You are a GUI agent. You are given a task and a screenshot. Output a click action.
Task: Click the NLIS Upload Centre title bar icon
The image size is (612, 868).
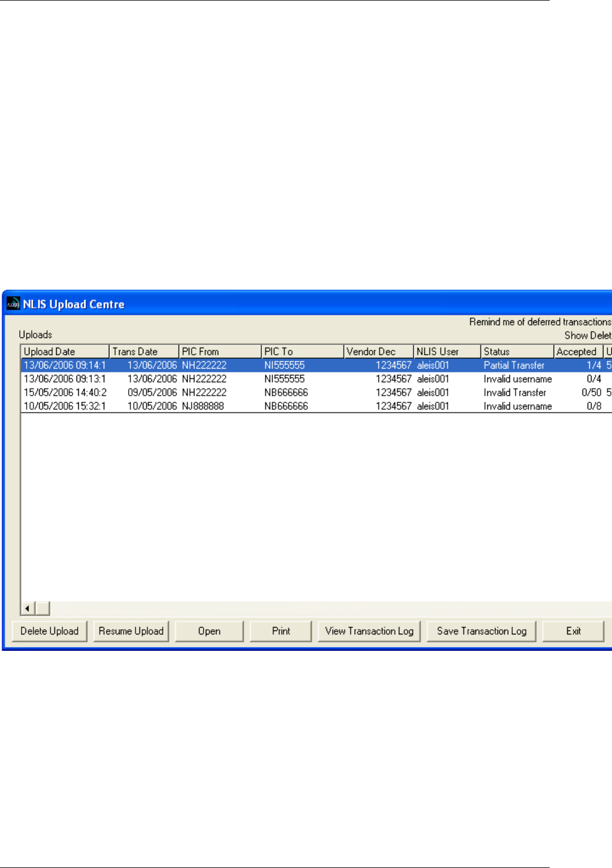click(x=13, y=304)
